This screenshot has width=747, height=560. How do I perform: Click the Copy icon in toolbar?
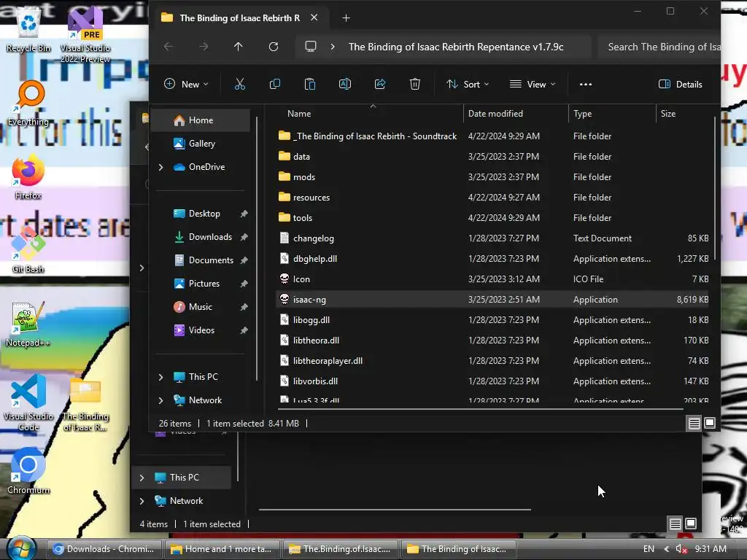tap(275, 85)
